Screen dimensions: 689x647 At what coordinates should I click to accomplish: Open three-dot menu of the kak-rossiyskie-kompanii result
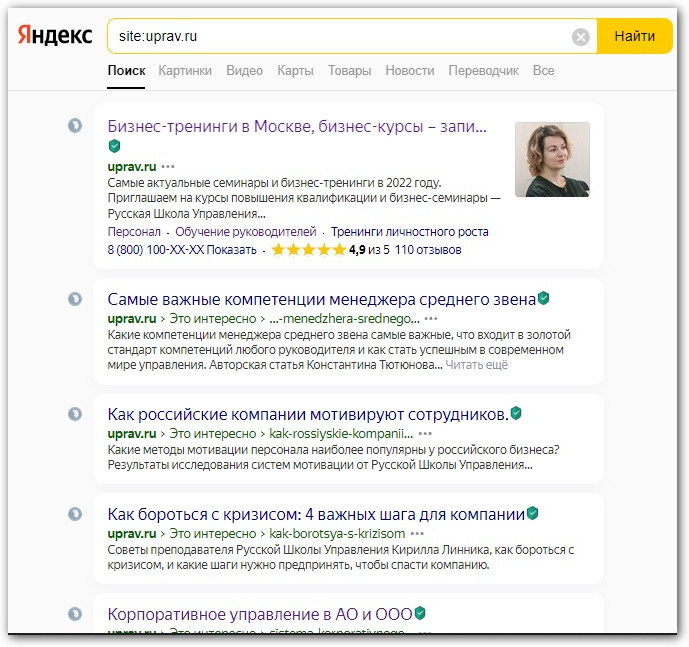[x=425, y=434]
